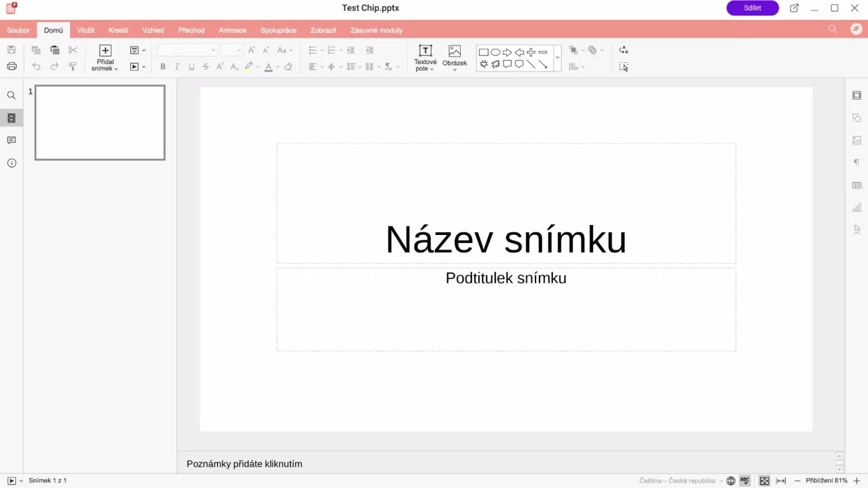Open the search panel in the left sidebar
The width and height of the screenshot is (868, 488).
tap(11, 95)
